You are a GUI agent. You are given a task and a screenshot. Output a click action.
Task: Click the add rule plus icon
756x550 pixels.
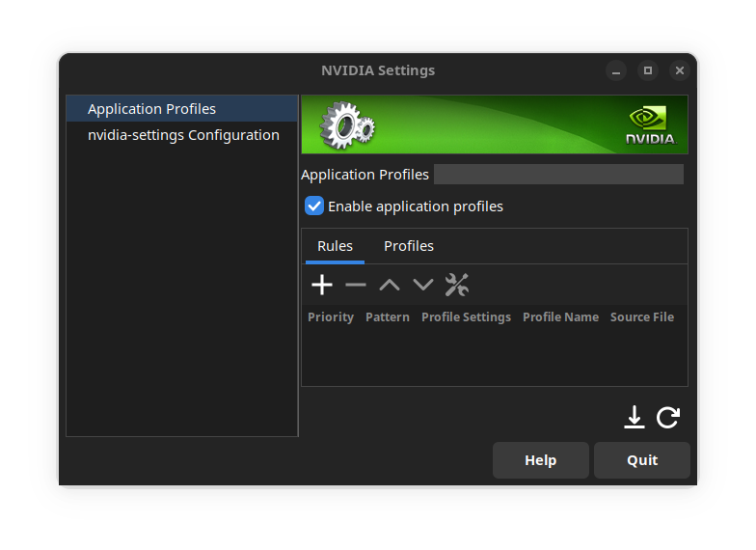[322, 285]
